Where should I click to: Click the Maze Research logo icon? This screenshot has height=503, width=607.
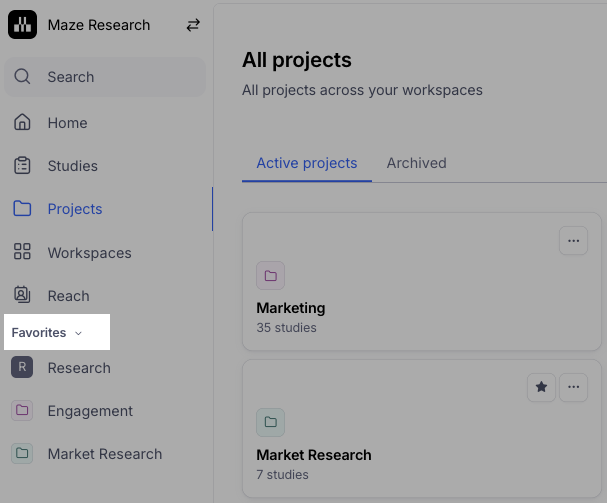coord(22,25)
